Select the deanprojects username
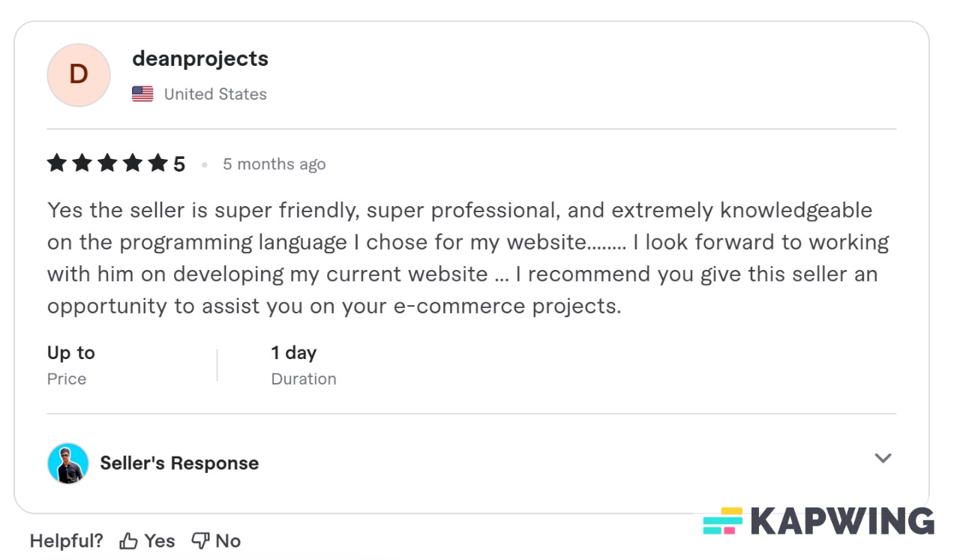The height and width of the screenshot is (560, 960). coord(199,58)
